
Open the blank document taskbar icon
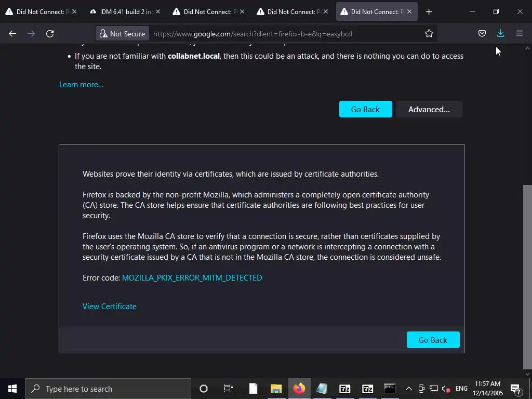[253, 389]
